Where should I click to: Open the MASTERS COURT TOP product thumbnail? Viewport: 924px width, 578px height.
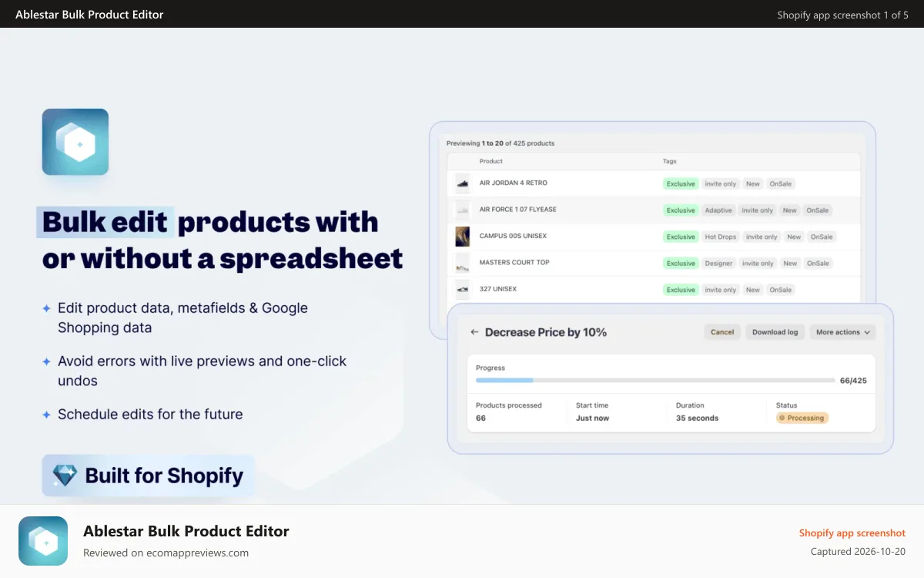(462, 263)
